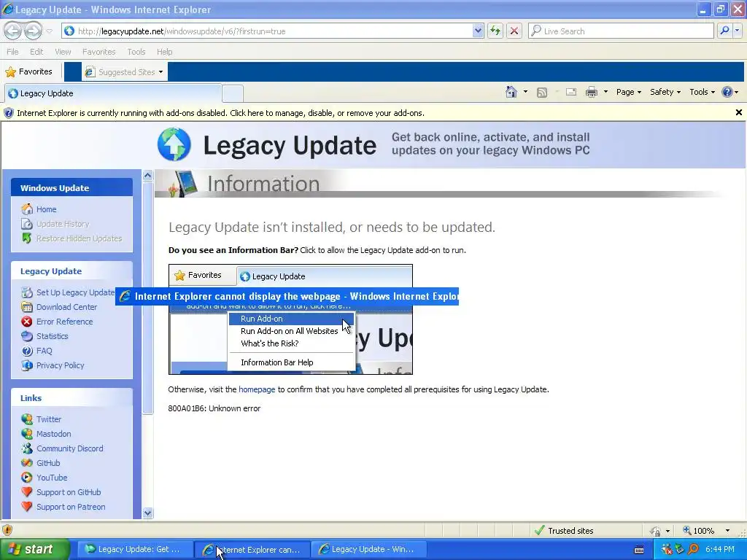The width and height of the screenshot is (747, 560).
Task: Click the Error Reference red X icon
Action: tap(27, 322)
